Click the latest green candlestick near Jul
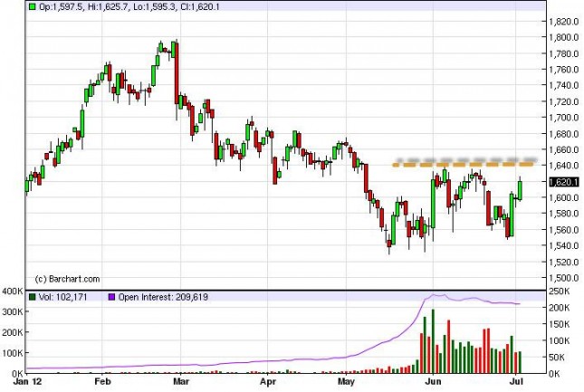Viewport: 584px width, 392px height. point(520,189)
